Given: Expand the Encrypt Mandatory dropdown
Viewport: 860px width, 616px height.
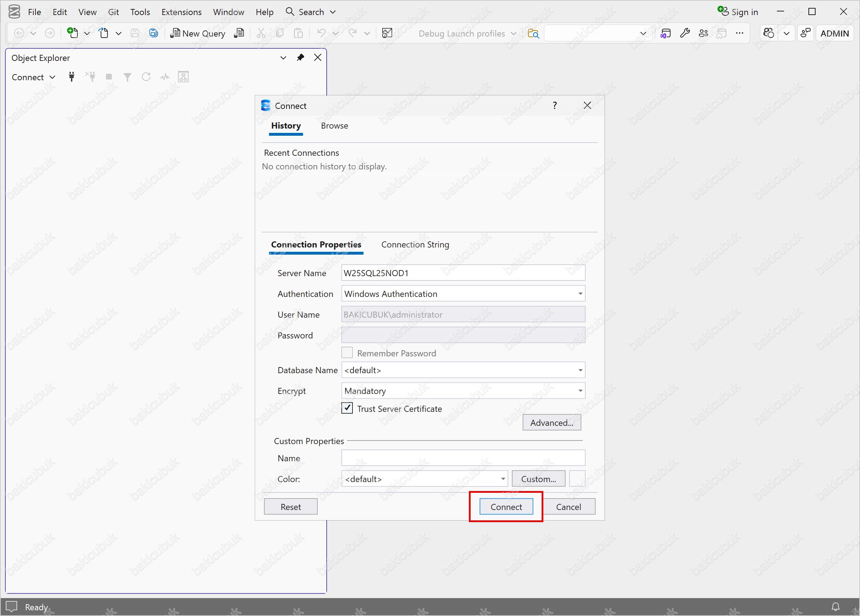Looking at the screenshot, I should [580, 391].
